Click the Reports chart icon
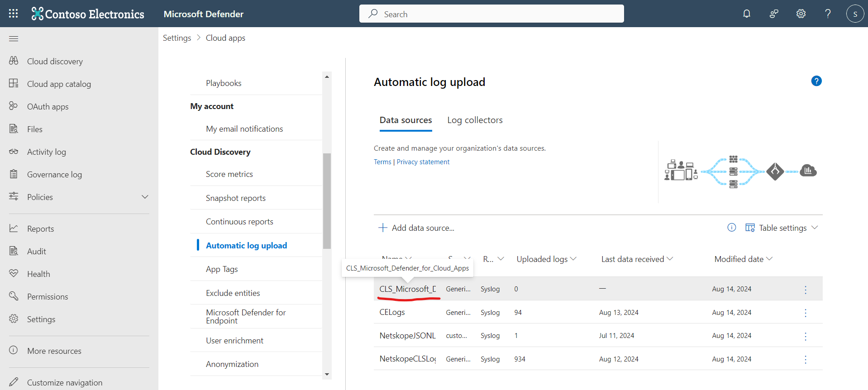The width and height of the screenshot is (868, 390). point(14,228)
